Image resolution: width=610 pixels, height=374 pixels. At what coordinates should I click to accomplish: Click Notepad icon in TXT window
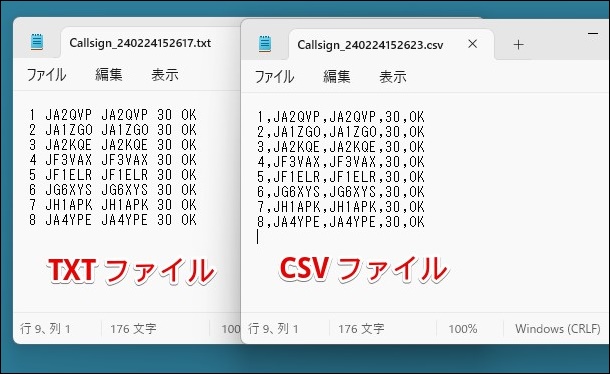coord(37,42)
